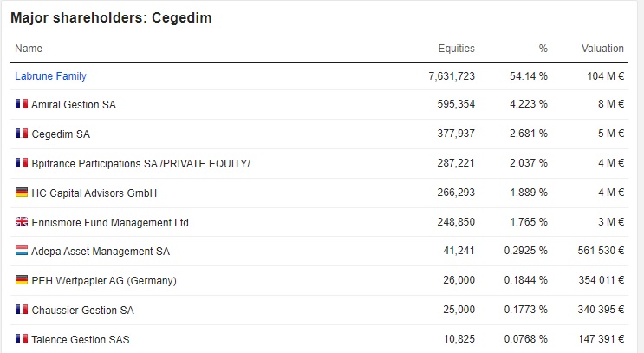
Task: Click the French flag next to Talence Gestion SAS
Action: click(x=22, y=339)
